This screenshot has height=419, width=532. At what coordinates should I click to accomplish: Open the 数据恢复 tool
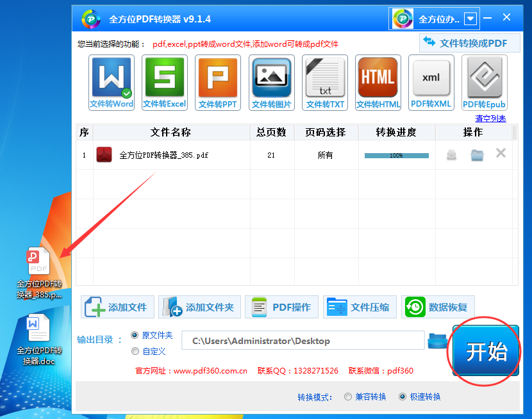[x=438, y=307]
